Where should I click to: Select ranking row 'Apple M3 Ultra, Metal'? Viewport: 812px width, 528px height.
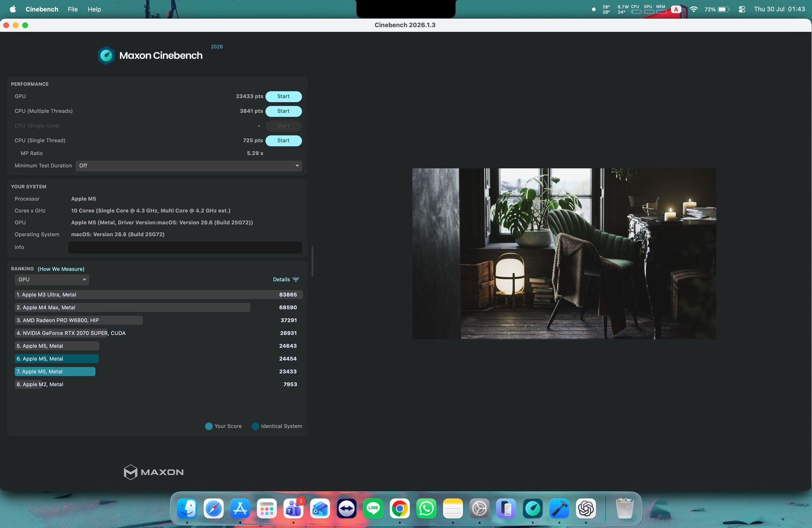click(159, 295)
